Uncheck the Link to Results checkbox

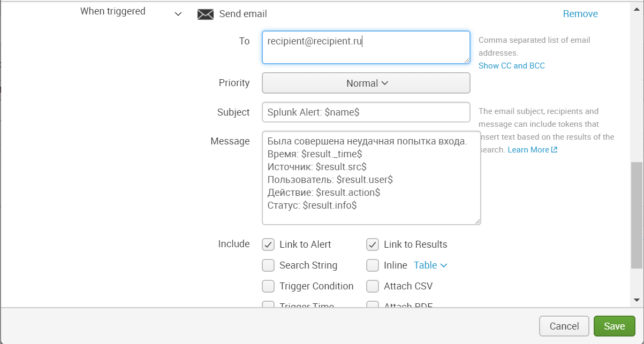(x=373, y=244)
